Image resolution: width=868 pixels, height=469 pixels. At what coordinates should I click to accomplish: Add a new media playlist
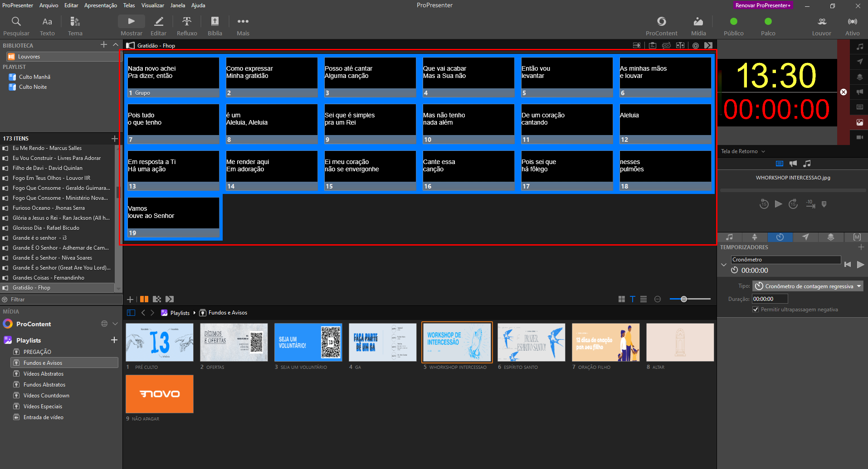click(114, 340)
